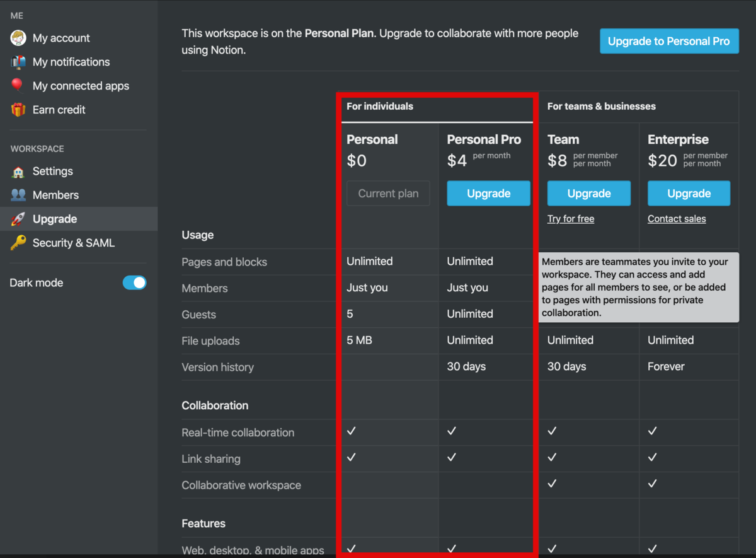Click the balloon icon beside My connected apps
This screenshot has width=756, height=558.
click(x=17, y=86)
